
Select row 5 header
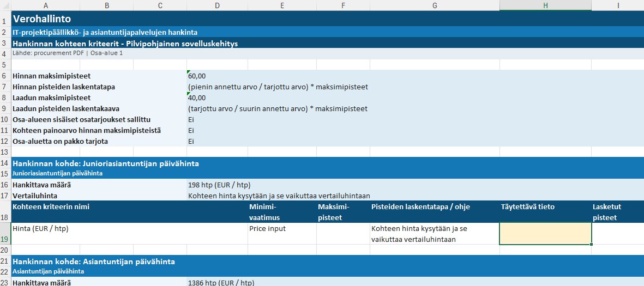point(5,65)
